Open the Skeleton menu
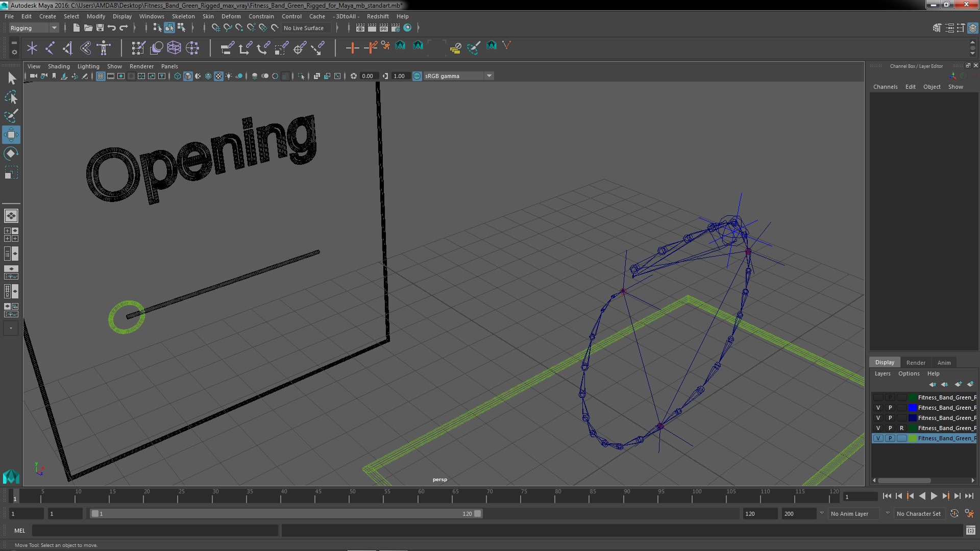Image resolution: width=980 pixels, height=551 pixels. click(183, 16)
